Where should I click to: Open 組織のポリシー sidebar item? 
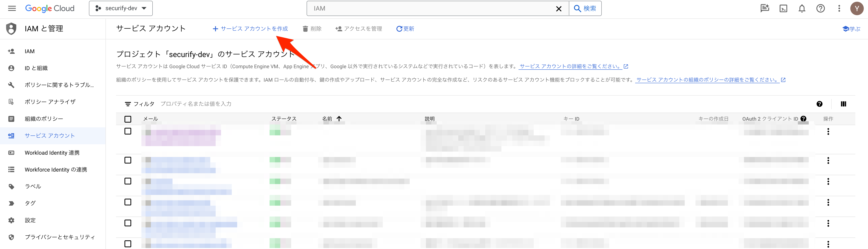[53, 119]
